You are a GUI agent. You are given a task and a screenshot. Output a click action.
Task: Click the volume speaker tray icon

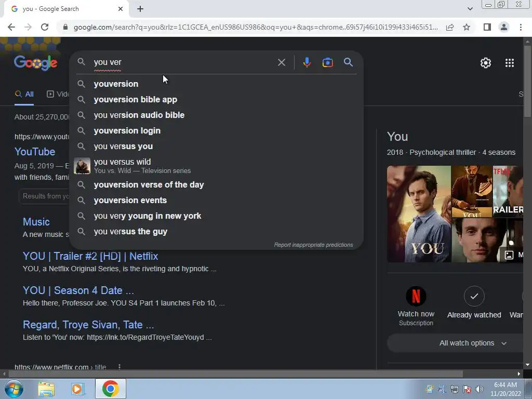tap(480, 389)
